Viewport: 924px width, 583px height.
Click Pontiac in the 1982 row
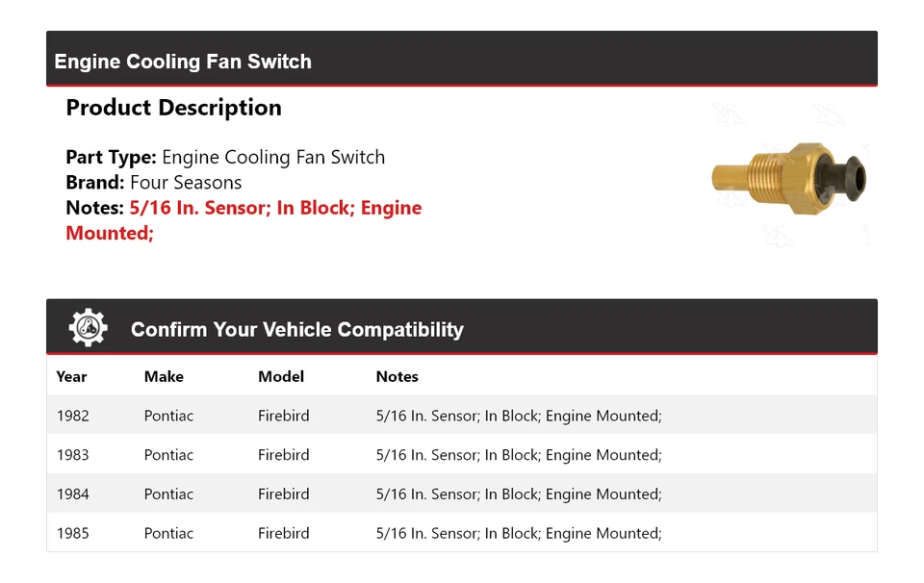click(168, 416)
